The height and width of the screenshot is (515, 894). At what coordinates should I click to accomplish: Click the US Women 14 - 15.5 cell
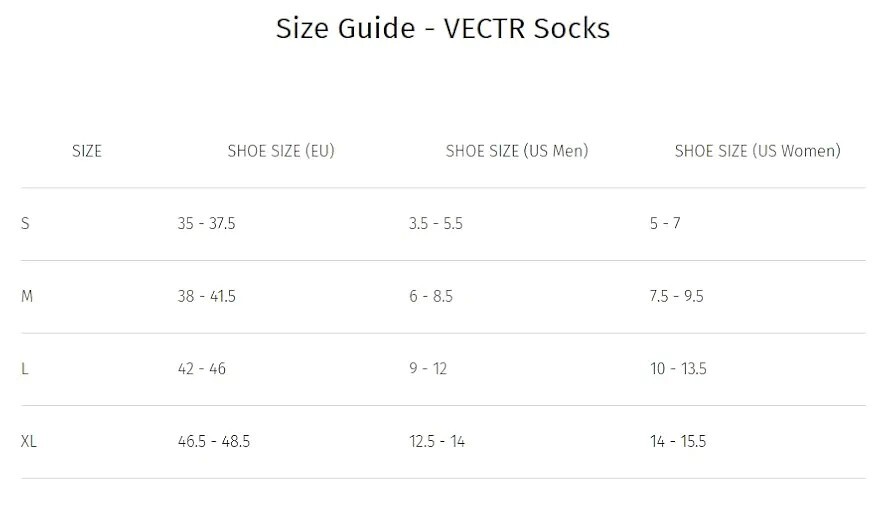(x=678, y=441)
